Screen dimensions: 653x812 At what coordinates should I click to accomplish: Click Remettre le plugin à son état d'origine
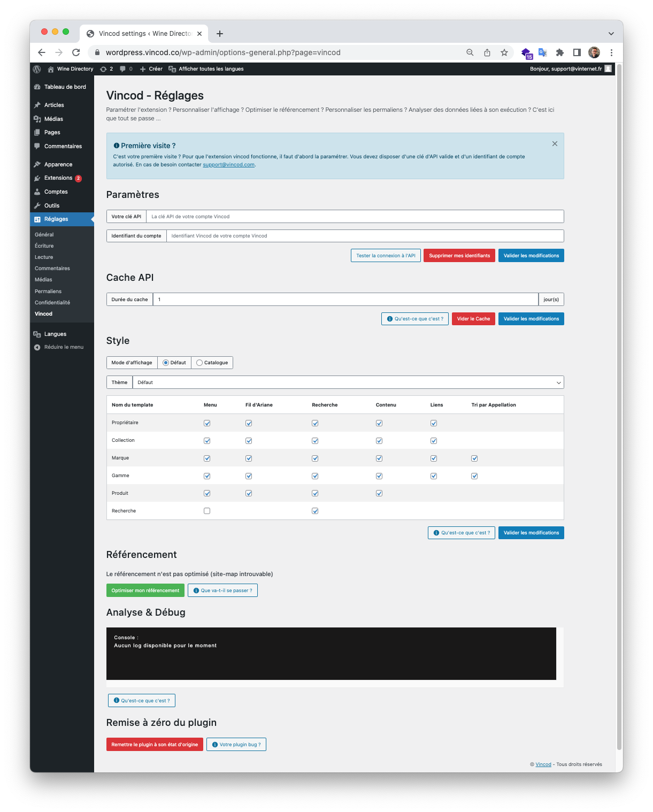155,745
